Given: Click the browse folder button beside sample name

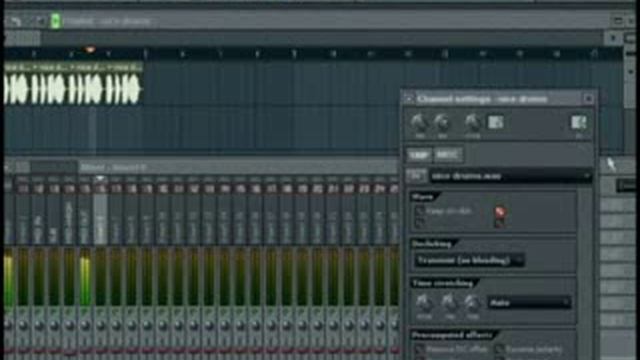Looking at the screenshot, I should tap(416, 176).
